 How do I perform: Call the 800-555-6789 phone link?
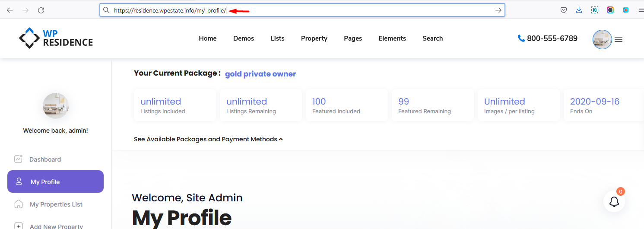click(552, 38)
